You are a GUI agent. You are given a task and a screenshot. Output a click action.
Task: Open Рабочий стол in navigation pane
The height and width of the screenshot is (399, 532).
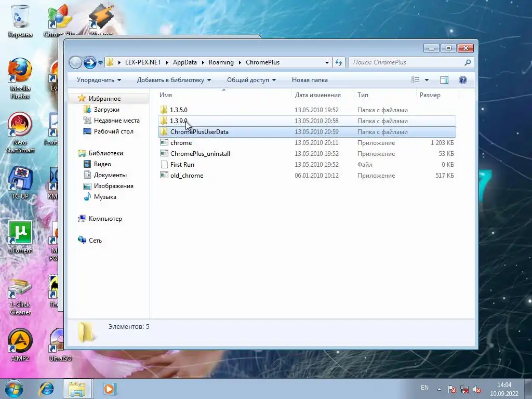(x=113, y=131)
